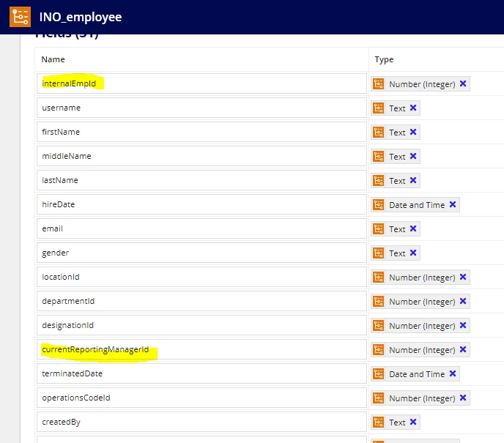Remove the Number (Integer) type from locationId
The image size is (504, 443).
pyautogui.click(x=463, y=277)
